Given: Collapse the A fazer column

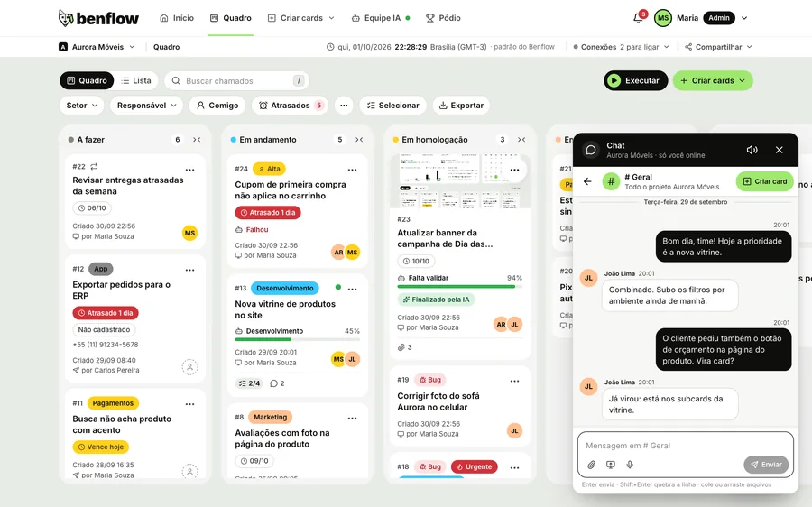Looking at the screenshot, I should 197,139.
